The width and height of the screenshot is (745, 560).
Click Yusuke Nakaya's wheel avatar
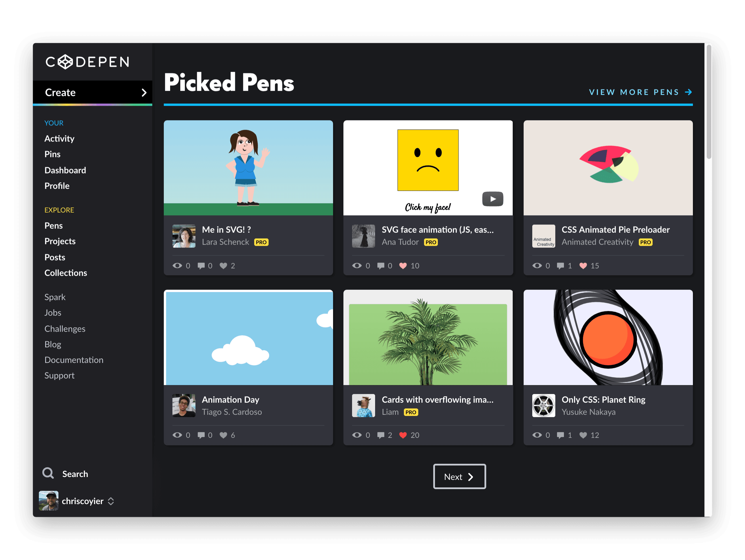click(543, 405)
